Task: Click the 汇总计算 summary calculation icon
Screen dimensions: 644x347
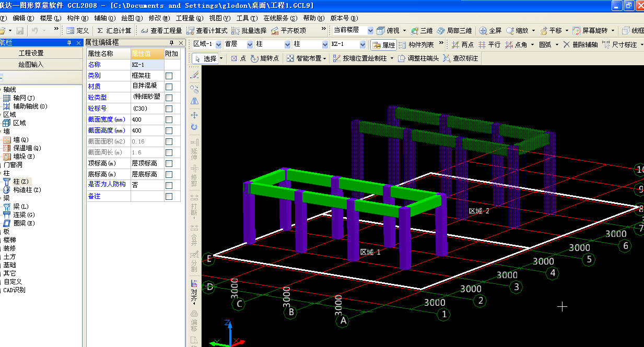Action: tap(100, 31)
